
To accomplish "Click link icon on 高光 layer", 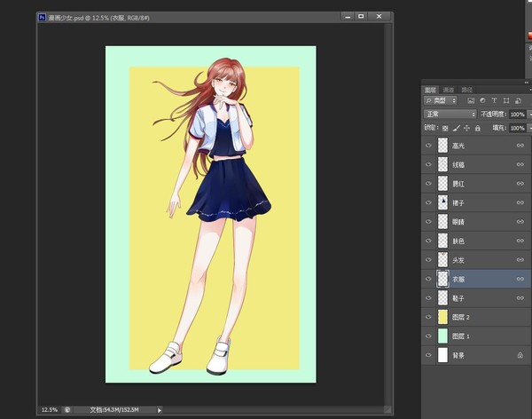I will (520, 146).
